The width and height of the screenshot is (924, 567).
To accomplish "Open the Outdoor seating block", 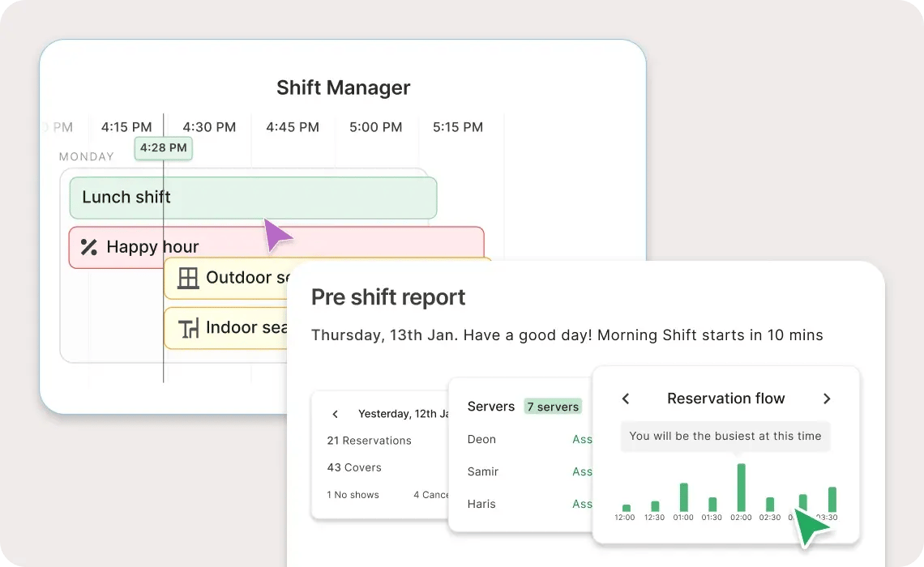I will (x=226, y=278).
